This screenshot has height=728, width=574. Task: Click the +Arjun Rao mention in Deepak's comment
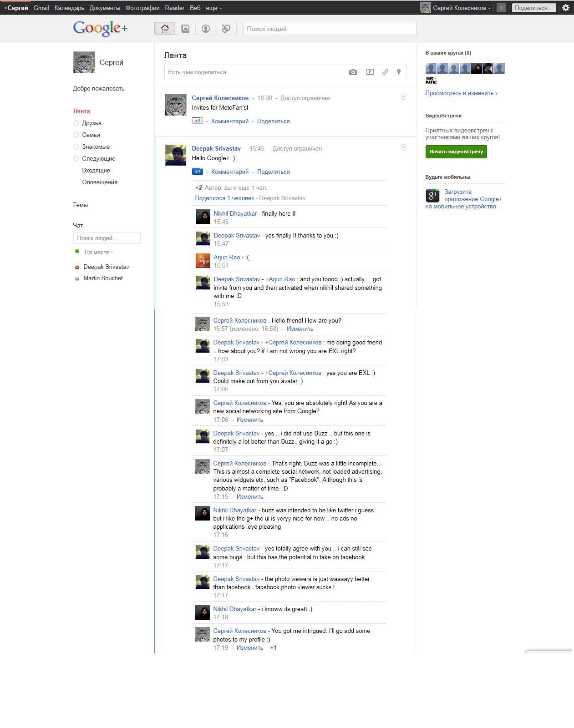click(280, 279)
